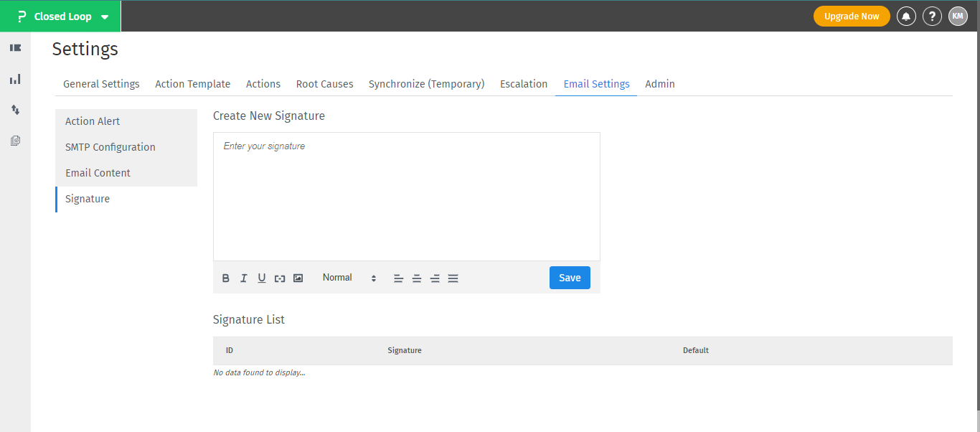Viewport: 980px width, 432px height.
Task: Open the Admin tab
Action: tap(660, 84)
